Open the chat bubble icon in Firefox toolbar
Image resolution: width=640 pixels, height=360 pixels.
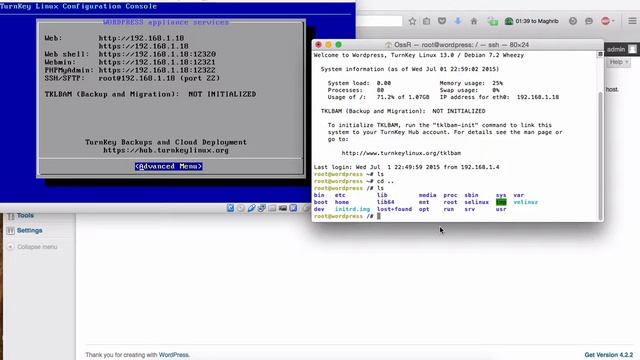589,21
